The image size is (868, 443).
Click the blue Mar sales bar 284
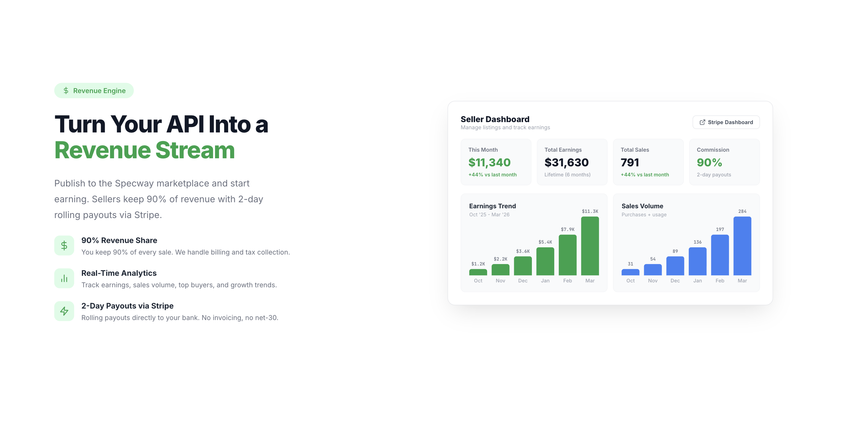tap(742, 246)
